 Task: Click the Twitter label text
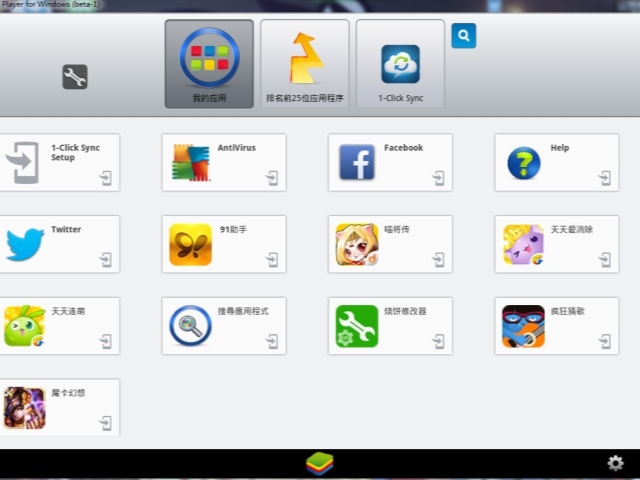(x=66, y=229)
